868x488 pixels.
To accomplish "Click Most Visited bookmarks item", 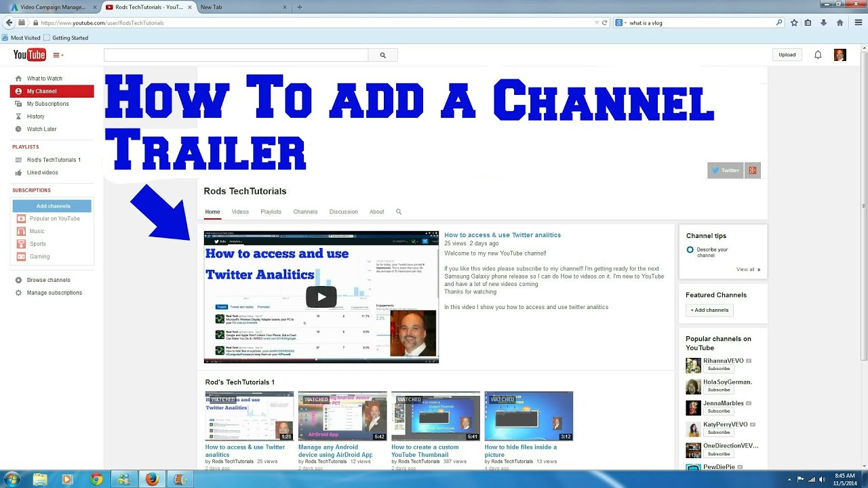I will (x=21, y=38).
